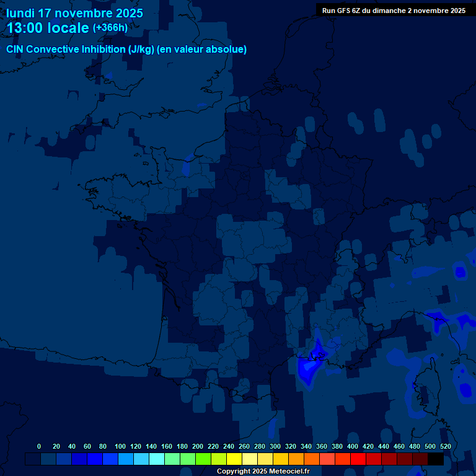Click the Run GFS 6Z header label
The width and height of the screenshot is (476, 476).
394,11
